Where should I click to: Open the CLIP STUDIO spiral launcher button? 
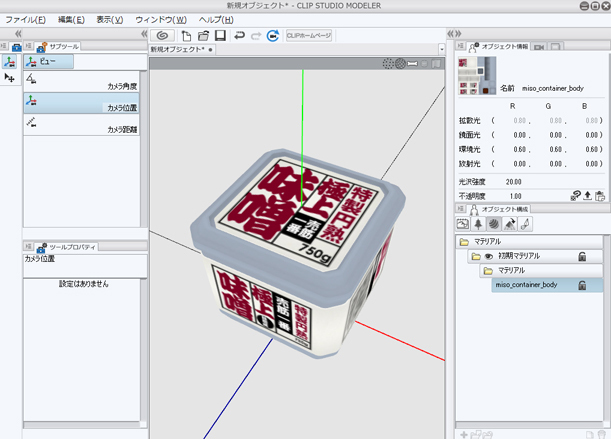click(x=162, y=36)
